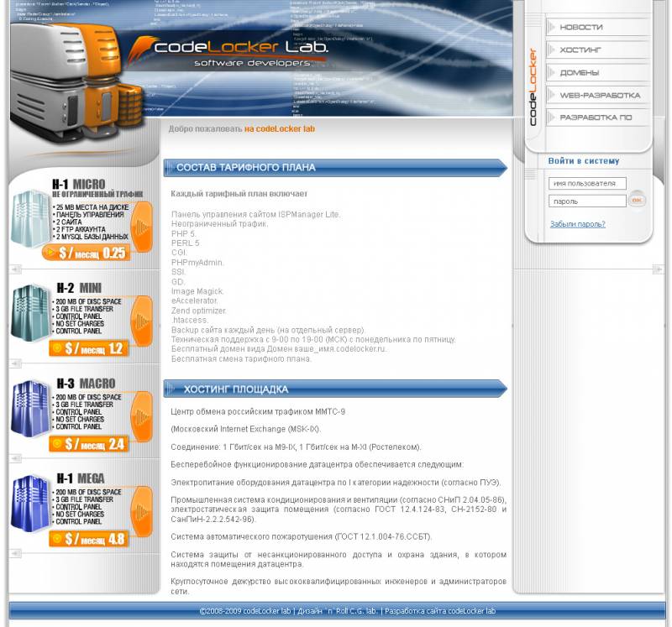
Task: Click the teal H-2 Mini server icon
Action: pos(30,313)
